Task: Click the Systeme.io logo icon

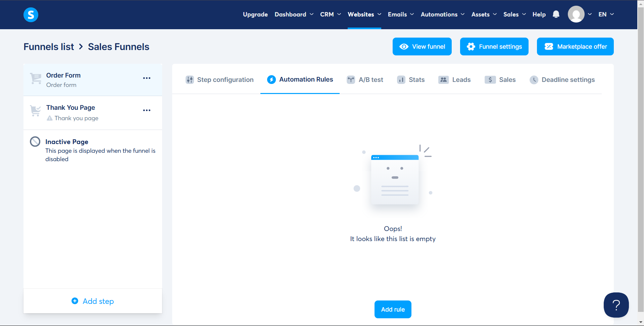Action: pyautogui.click(x=31, y=14)
